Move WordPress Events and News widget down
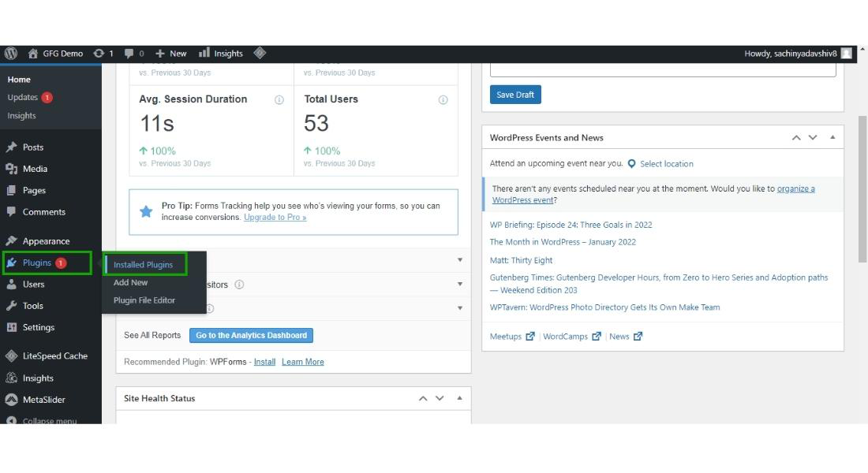This screenshot has height=473, width=868. pyautogui.click(x=813, y=138)
